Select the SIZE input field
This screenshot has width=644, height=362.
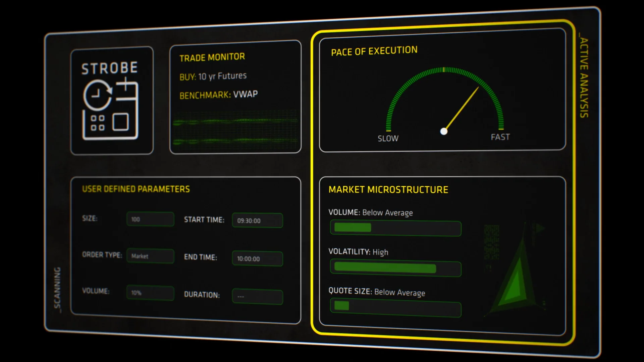(150, 219)
